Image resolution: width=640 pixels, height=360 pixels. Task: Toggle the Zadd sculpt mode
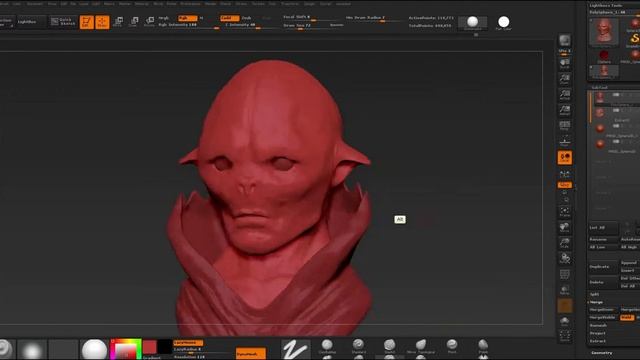click(229, 18)
